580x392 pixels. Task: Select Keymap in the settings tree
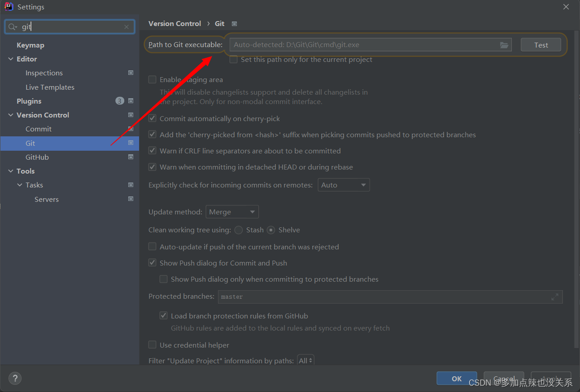(31, 45)
